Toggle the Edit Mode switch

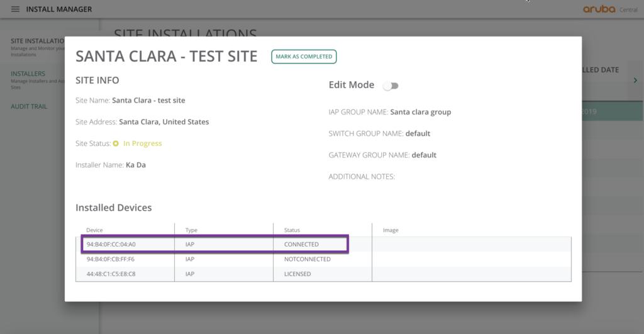[x=391, y=86]
